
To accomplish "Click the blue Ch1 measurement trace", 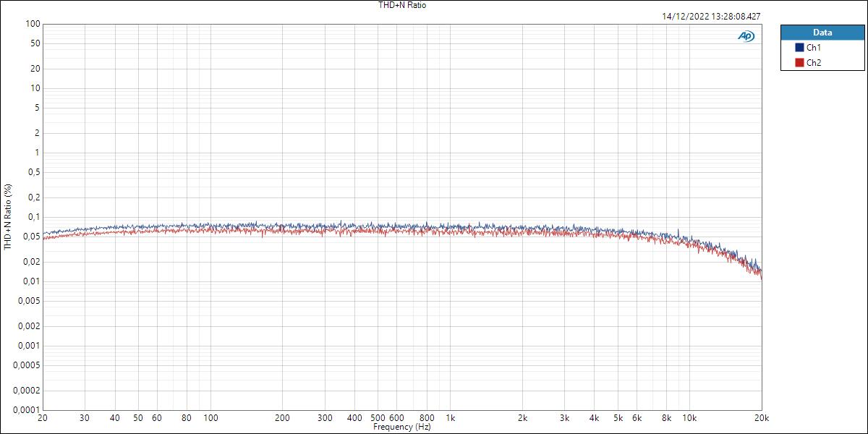I will point(289,225).
